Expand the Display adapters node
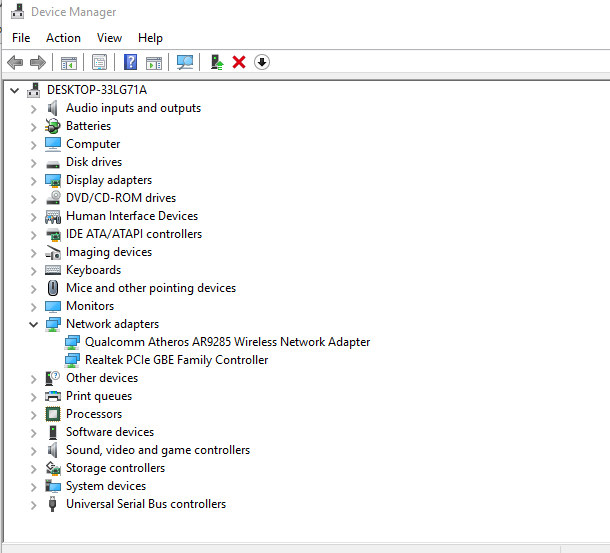The width and height of the screenshot is (610, 553). click(x=34, y=180)
